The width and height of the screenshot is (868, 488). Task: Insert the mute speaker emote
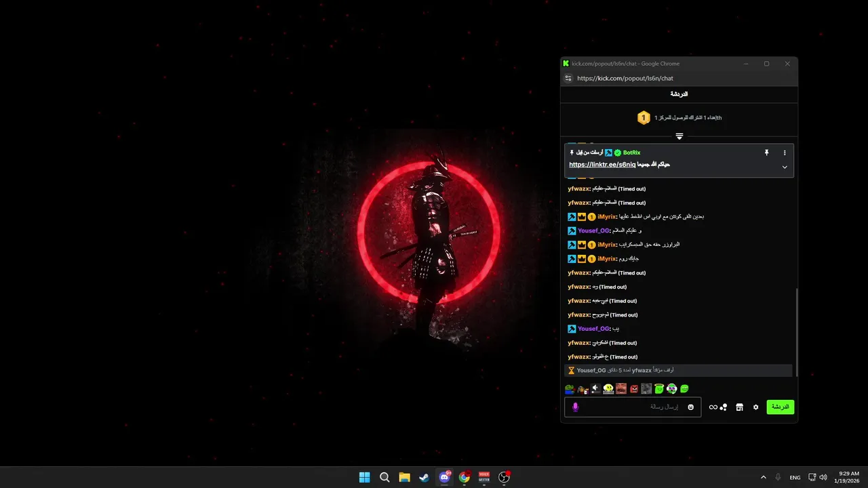click(x=595, y=389)
